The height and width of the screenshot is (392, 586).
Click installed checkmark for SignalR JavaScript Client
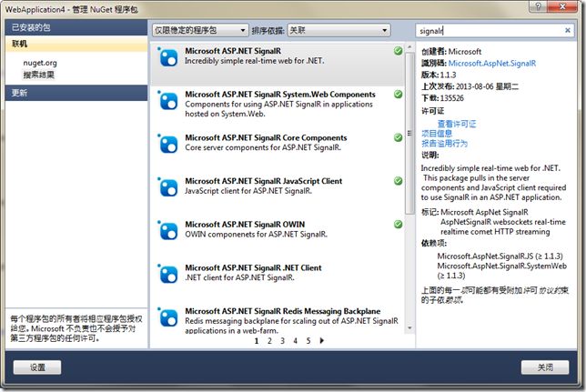[398, 181]
